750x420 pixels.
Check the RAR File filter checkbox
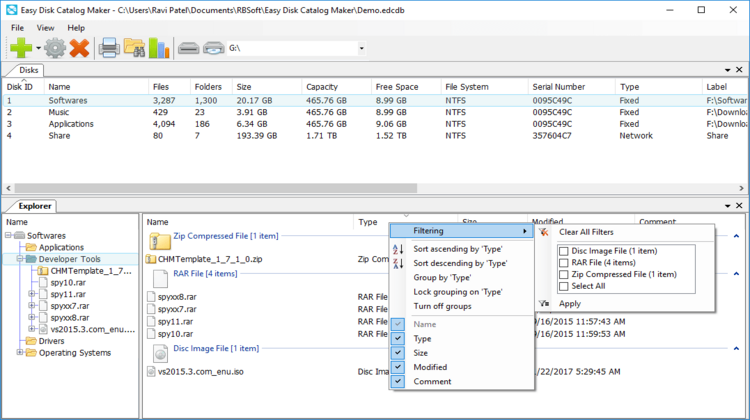point(564,262)
